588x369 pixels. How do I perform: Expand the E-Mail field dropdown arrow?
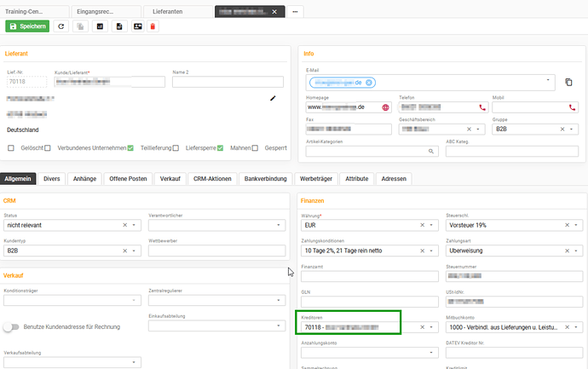(548, 80)
